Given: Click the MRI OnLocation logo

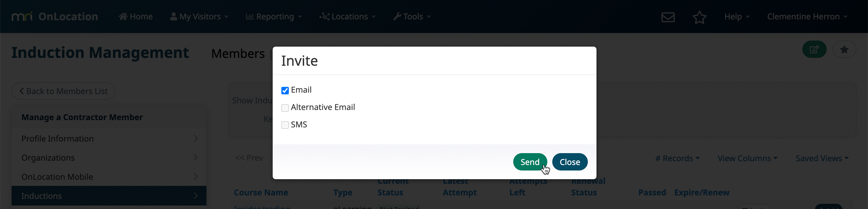Looking at the screenshot, I should (55, 16).
